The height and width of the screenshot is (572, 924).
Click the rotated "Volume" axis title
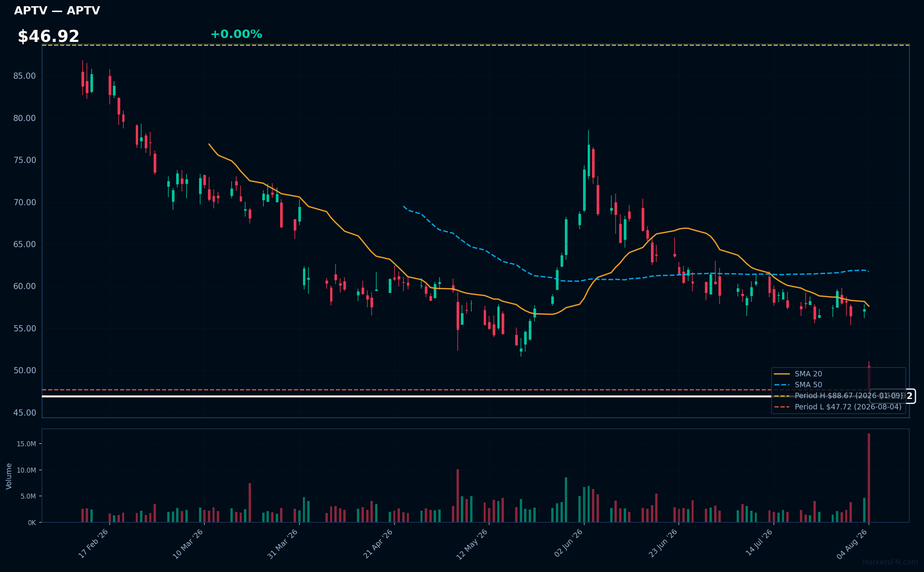[x=9, y=476]
